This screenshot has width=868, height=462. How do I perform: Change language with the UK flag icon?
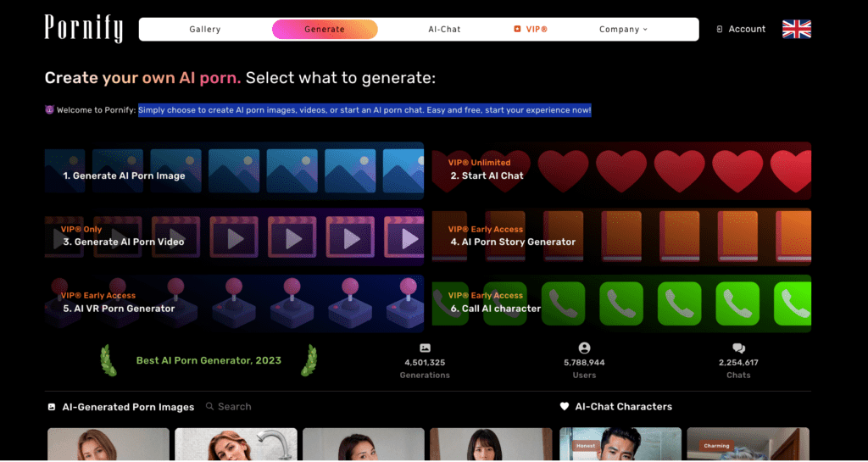coord(797,30)
